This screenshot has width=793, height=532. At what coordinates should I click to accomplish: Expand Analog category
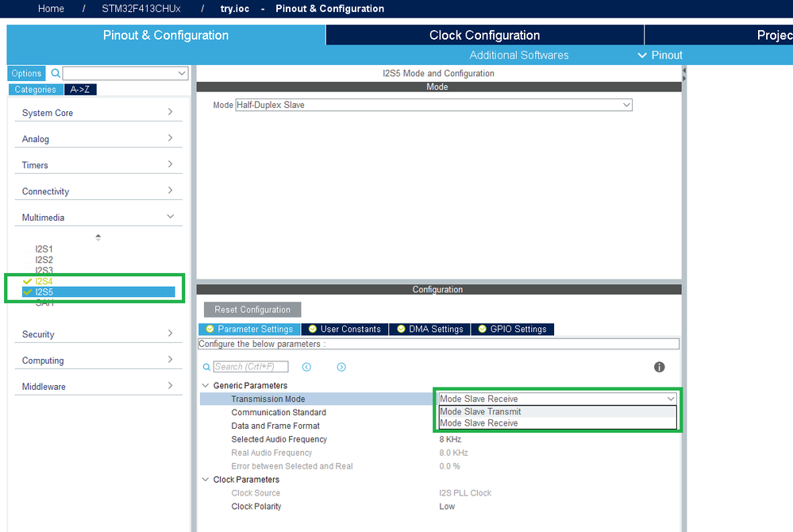[98, 139]
